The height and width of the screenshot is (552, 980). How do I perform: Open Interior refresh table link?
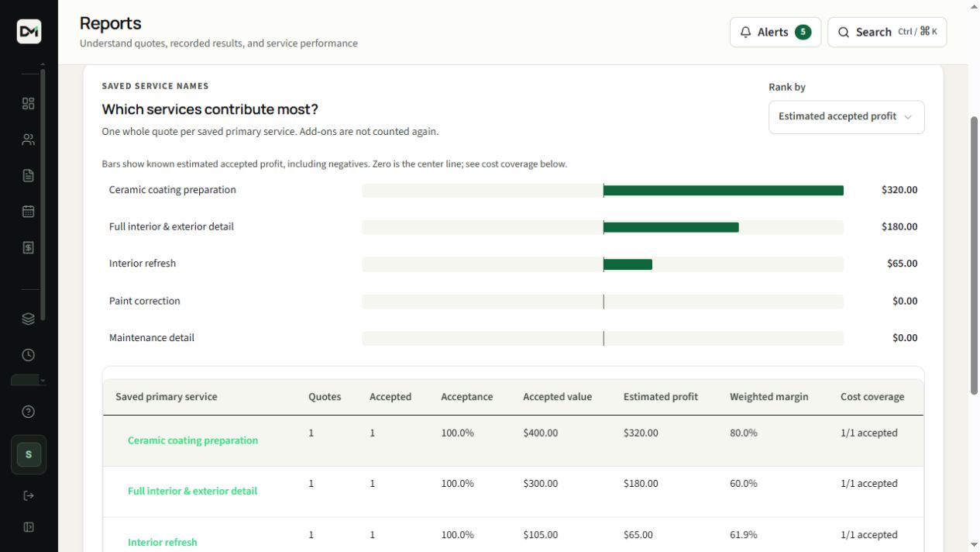tap(163, 542)
